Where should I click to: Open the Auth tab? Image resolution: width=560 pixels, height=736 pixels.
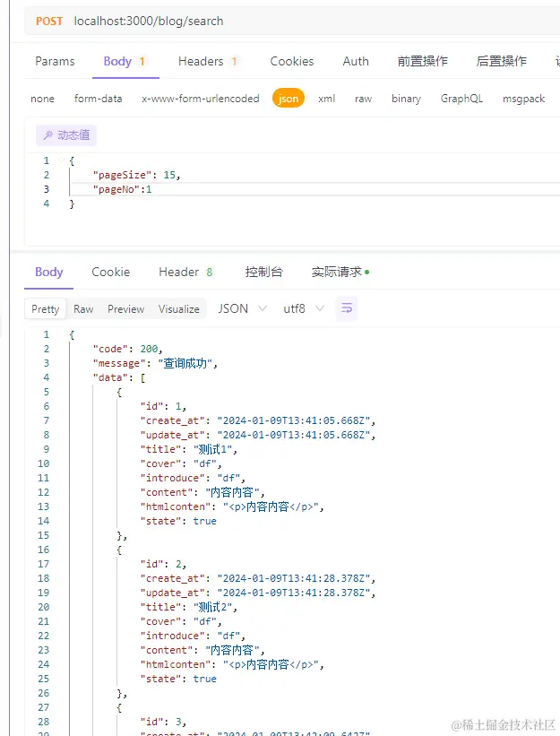pos(356,62)
